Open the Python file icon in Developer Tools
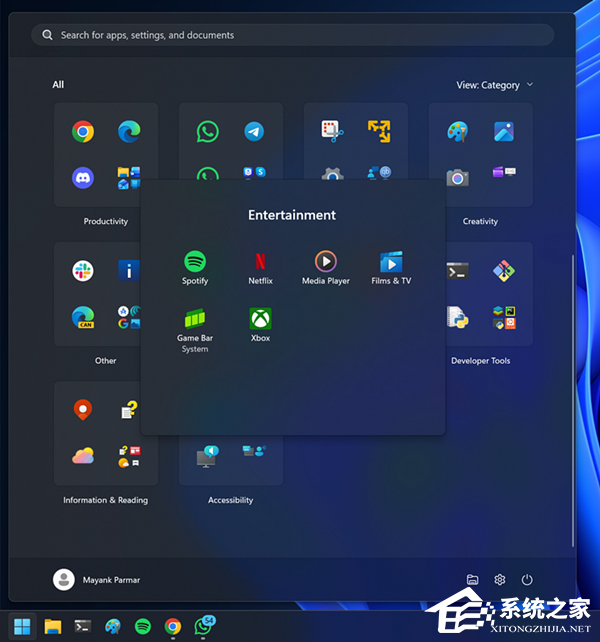This screenshot has height=642, width=600. pyautogui.click(x=457, y=317)
